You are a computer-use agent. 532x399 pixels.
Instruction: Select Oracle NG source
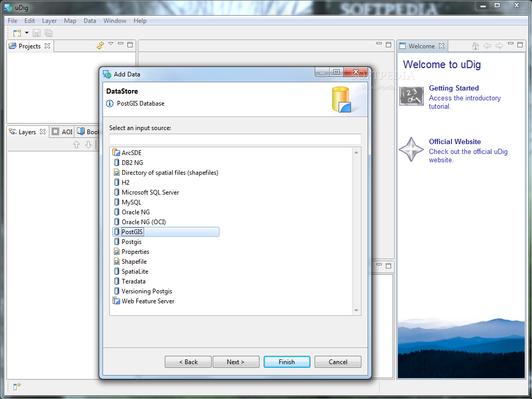[x=131, y=212]
